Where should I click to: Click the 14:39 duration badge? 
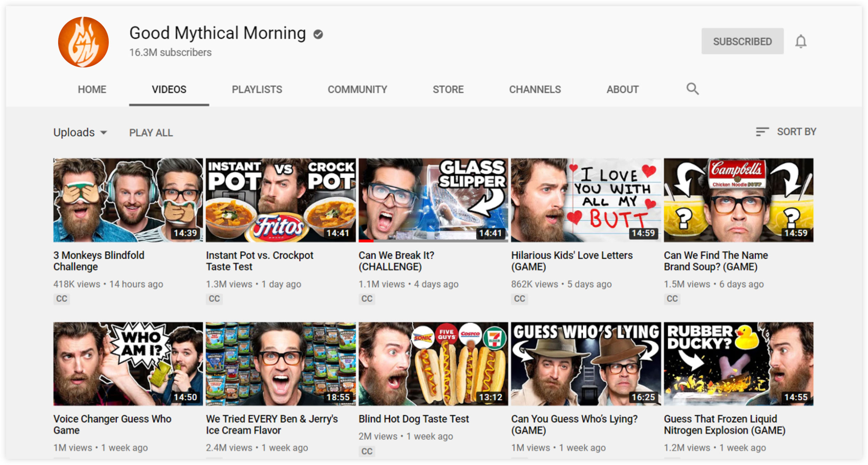coord(185,233)
